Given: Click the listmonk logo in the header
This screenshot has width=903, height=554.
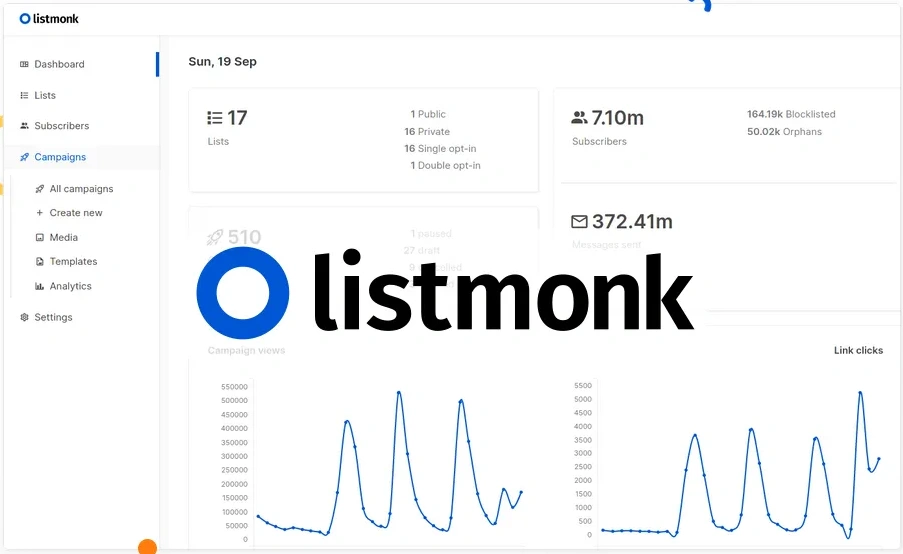Looking at the screenshot, I should pyautogui.click(x=49, y=18).
